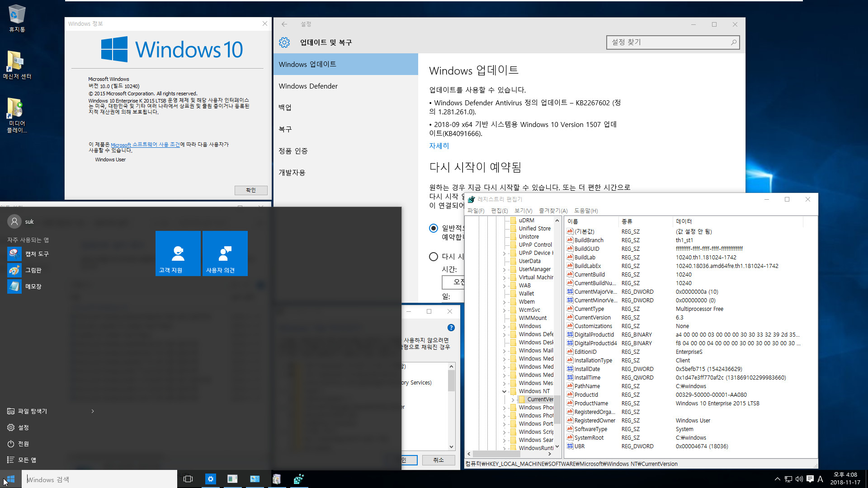Click the taskbar clock showing 오후 4:08

[x=845, y=479]
